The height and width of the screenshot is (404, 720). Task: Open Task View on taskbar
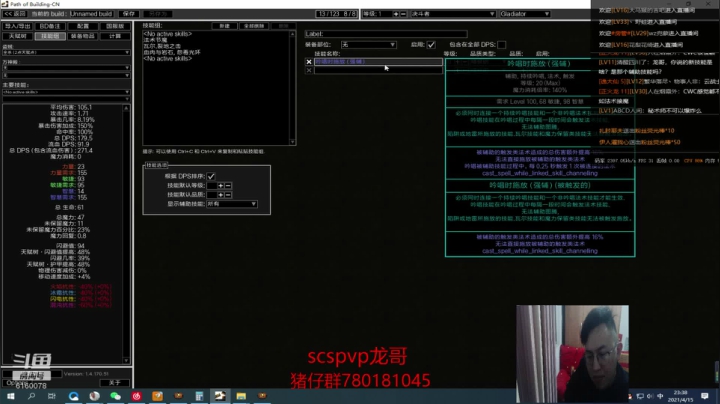pyautogui.click(x=52, y=396)
